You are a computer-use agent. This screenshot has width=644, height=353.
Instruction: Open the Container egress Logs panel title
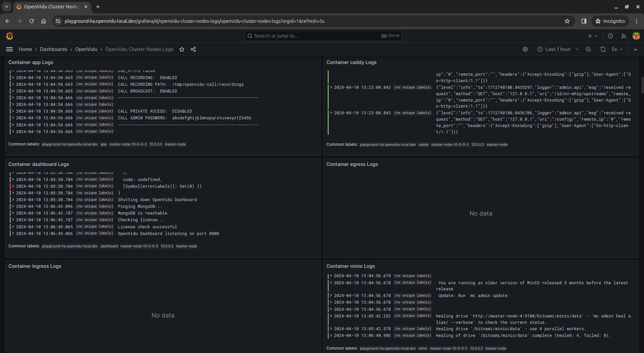pyautogui.click(x=352, y=164)
